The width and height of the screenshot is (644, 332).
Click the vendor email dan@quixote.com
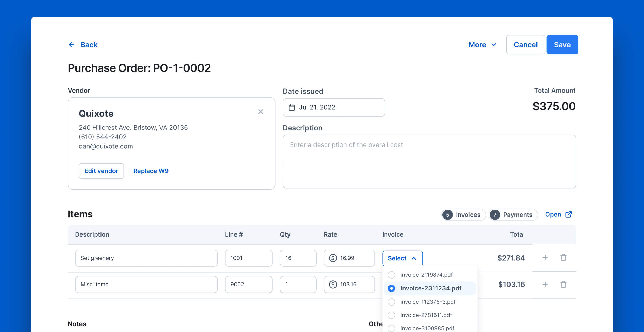(x=106, y=146)
